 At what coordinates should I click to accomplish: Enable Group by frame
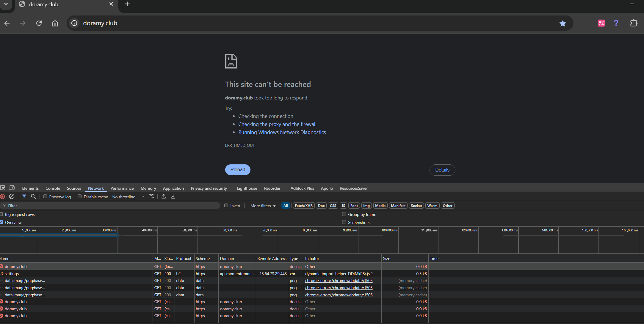[344, 214]
